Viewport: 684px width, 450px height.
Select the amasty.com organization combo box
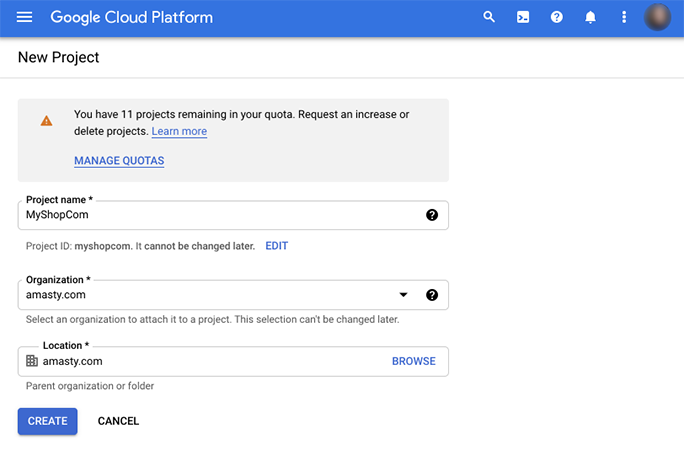pos(233,295)
